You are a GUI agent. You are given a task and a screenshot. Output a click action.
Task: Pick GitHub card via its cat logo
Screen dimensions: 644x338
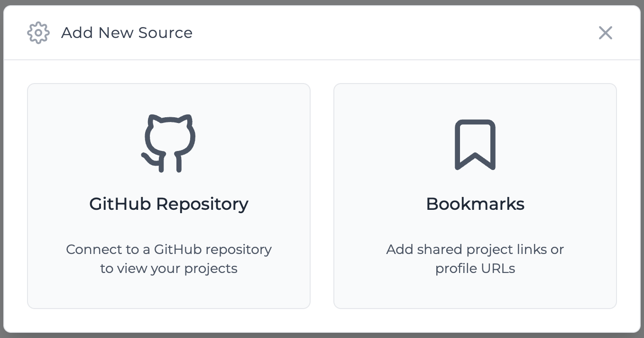pos(169,143)
